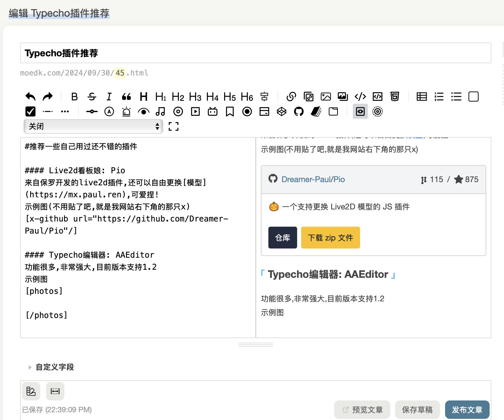Insert a checked task item with the checkmark icon

(30, 111)
